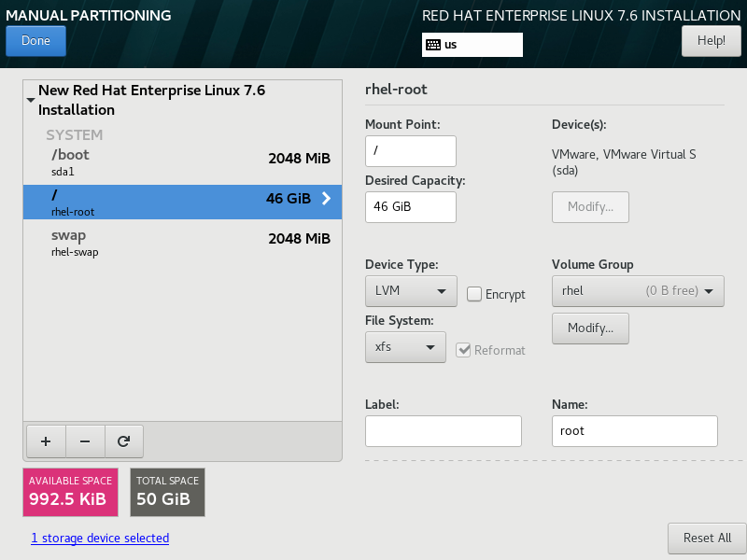This screenshot has width=747, height=560.
Task: Click the Done button
Action: [x=35, y=41]
